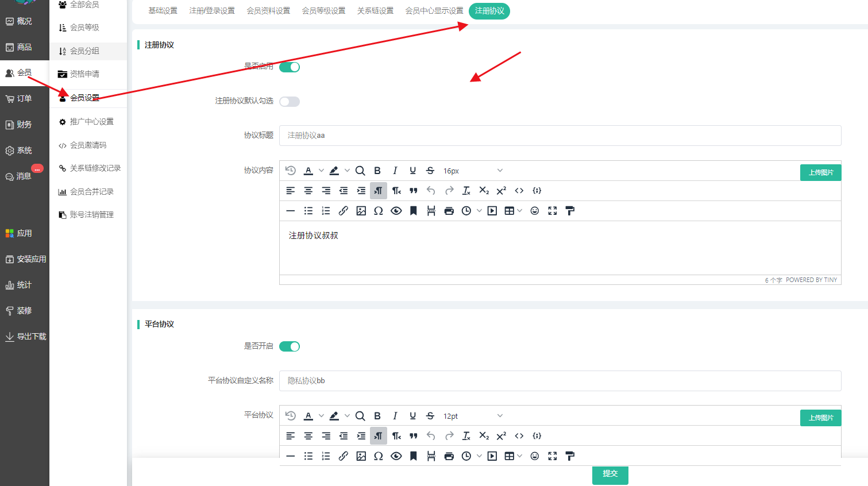Click undo in the 平台协议 editor
The width and height of the screenshot is (868, 486).
(x=431, y=436)
